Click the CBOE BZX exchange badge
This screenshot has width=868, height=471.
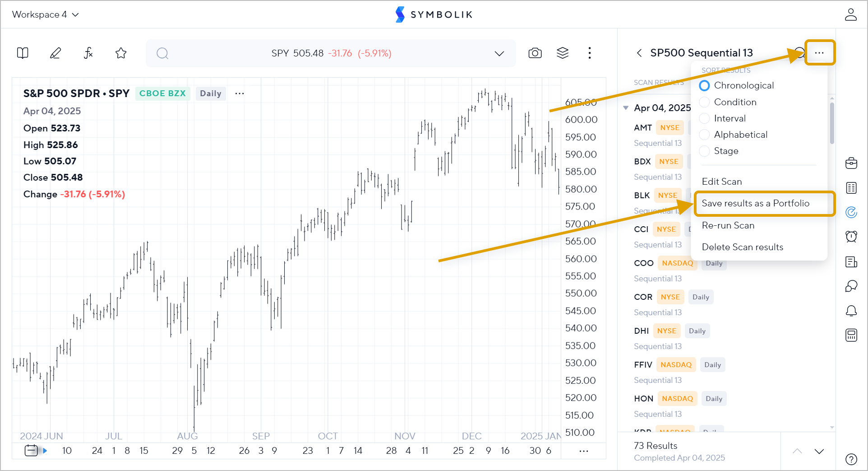tap(162, 93)
